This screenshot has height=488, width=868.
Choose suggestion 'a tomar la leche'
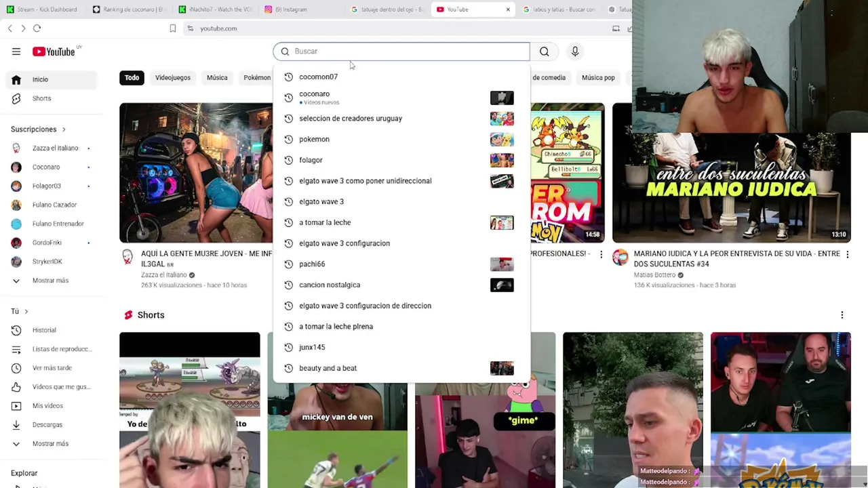pos(401,222)
